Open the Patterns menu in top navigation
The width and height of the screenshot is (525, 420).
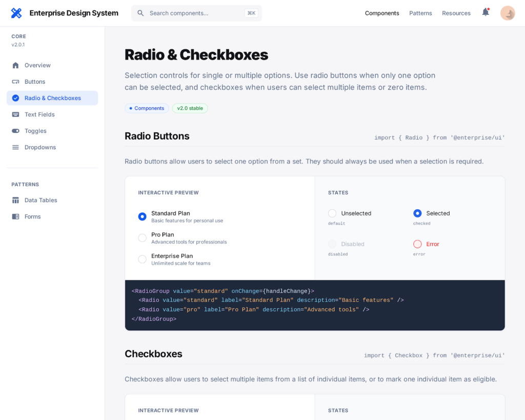click(x=420, y=13)
